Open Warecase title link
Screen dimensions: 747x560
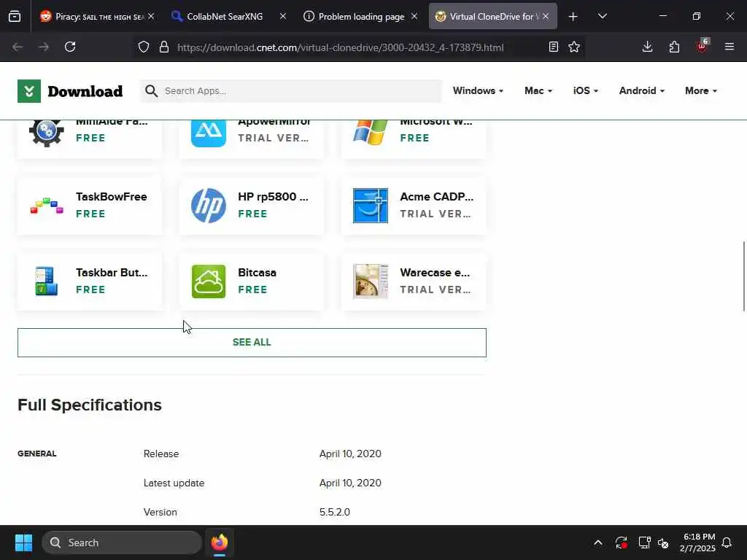point(435,273)
